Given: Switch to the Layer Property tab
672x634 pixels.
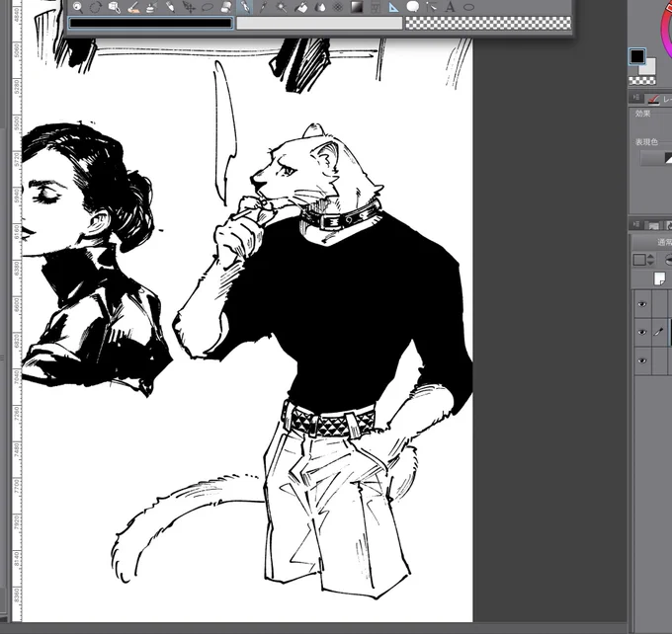Looking at the screenshot, I should click(659, 100).
